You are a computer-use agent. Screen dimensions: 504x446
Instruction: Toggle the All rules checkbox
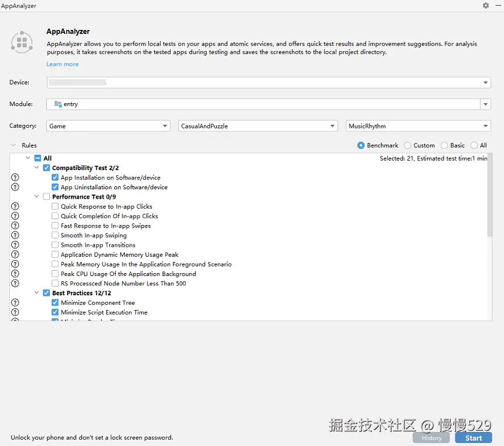(x=38, y=158)
